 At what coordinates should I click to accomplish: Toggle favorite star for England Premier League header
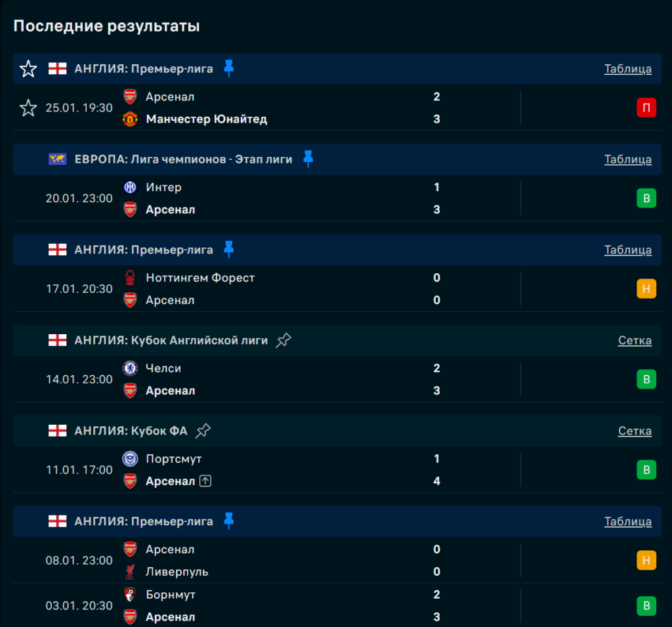coord(28,69)
